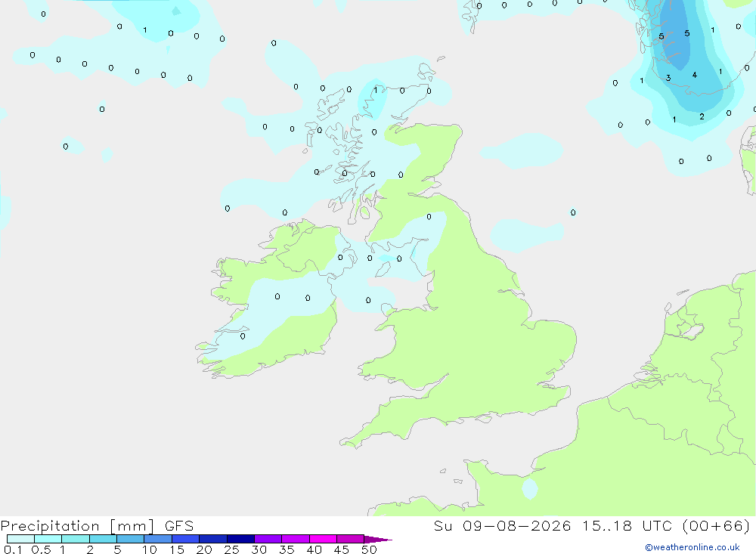This screenshot has width=756, height=554.
Task: Click the '09-08-2026' forecast date text
Action: click(517, 525)
